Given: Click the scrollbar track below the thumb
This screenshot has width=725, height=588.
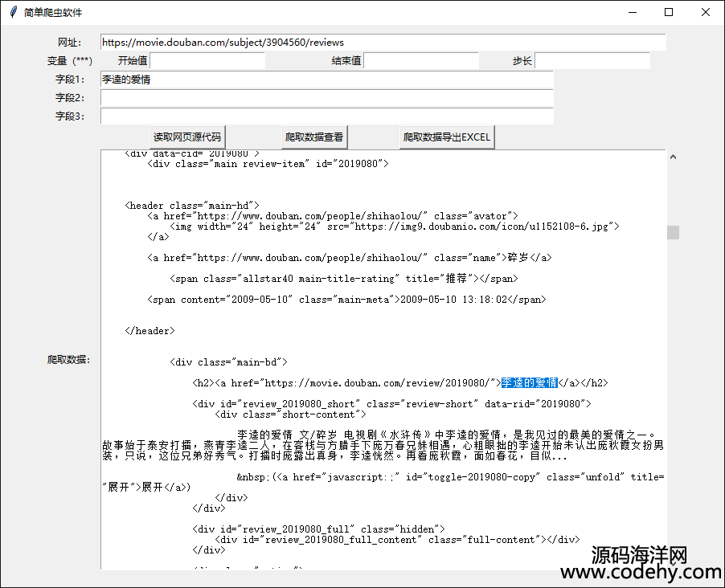Looking at the screenshot, I should click(673, 402).
